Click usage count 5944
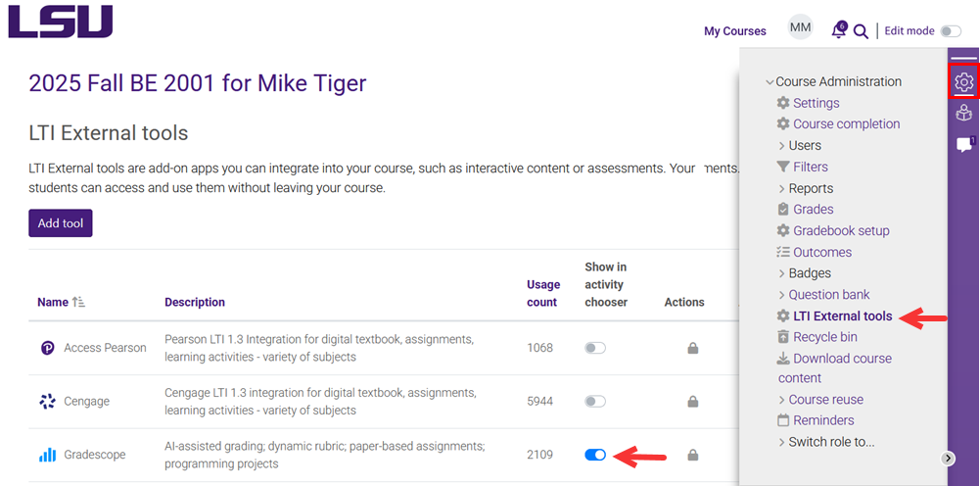 pyautogui.click(x=540, y=402)
